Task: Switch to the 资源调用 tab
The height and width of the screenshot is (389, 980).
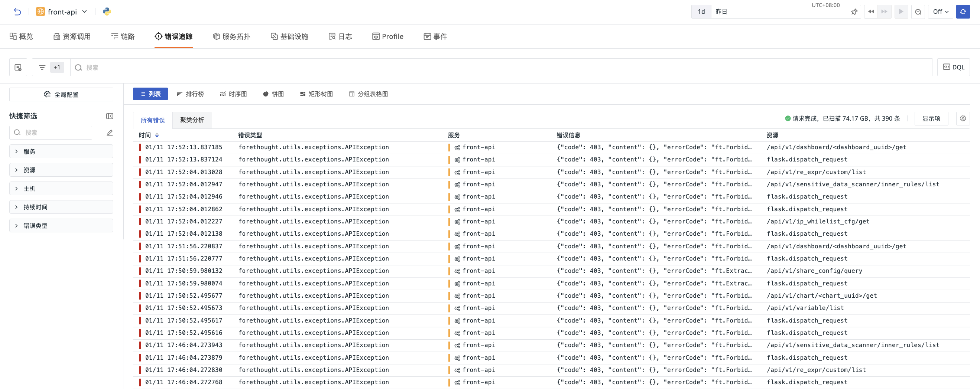Action: [x=72, y=36]
